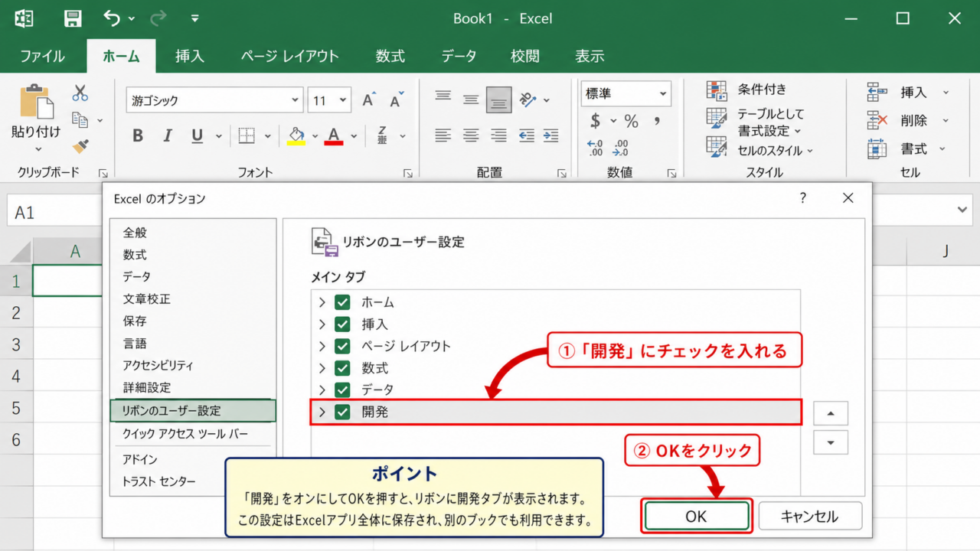Screen dimensions: 980x551
Task: Click decrease indent icon
Action: pyautogui.click(x=527, y=136)
